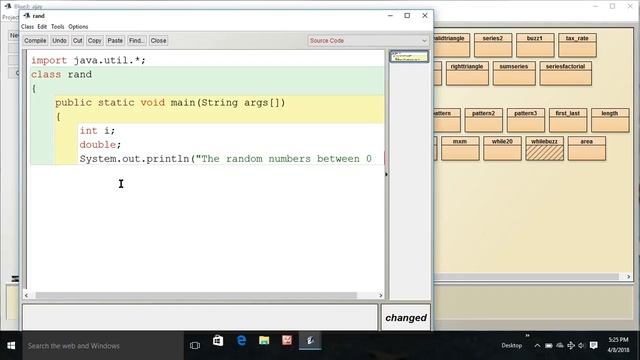The image size is (640, 360).
Task: Click the Close button in the editor toolbar
Action: click(x=158, y=40)
